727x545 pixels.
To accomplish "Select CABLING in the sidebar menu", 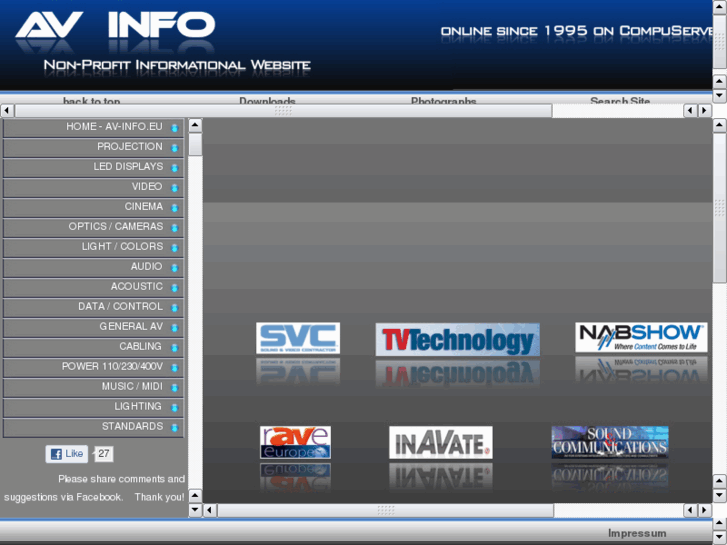I will pyautogui.click(x=93, y=347).
